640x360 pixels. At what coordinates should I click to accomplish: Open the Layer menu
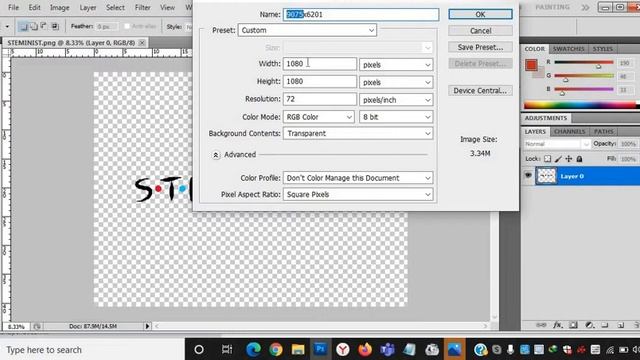88,7
